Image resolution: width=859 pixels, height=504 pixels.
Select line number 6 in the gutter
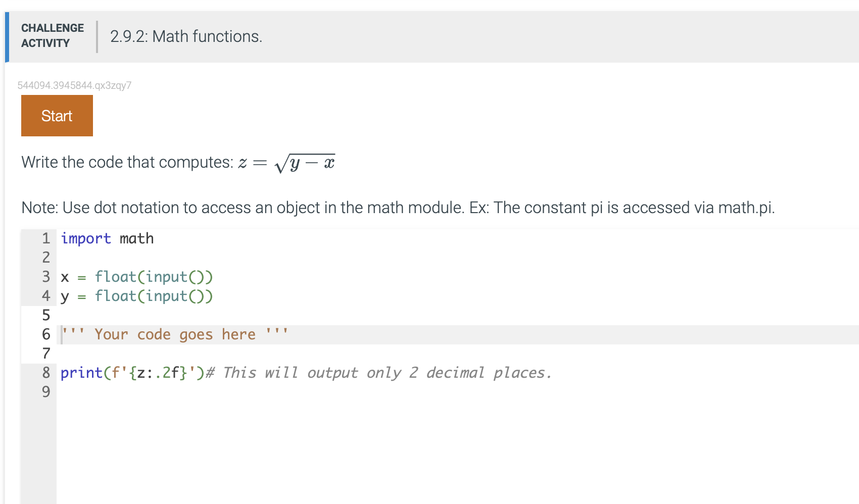click(46, 334)
